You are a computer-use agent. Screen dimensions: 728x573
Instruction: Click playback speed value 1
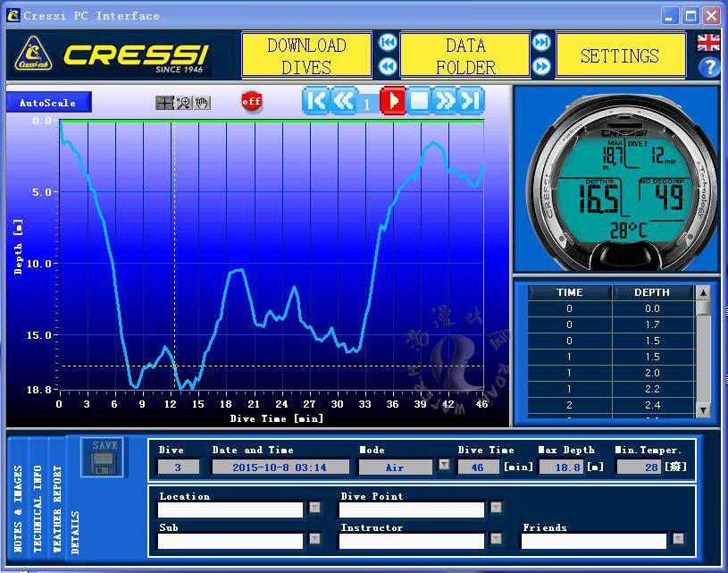pos(367,104)
